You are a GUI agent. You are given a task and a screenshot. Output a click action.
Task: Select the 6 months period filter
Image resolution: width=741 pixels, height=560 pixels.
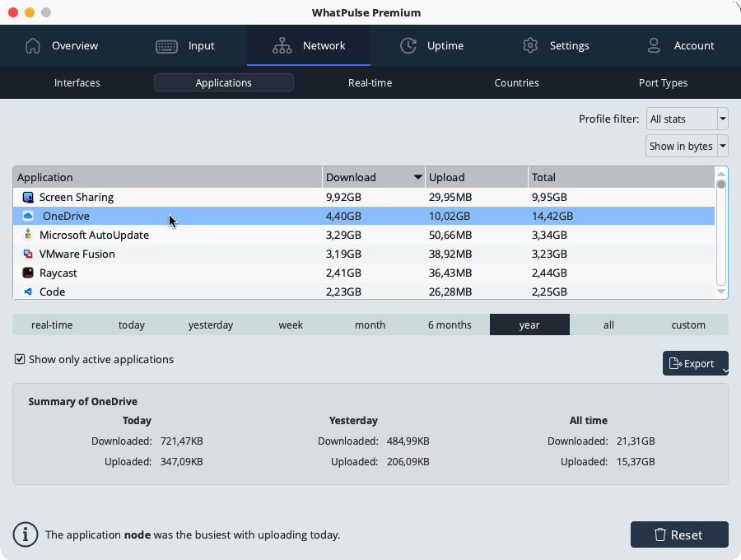click(450, 324)
